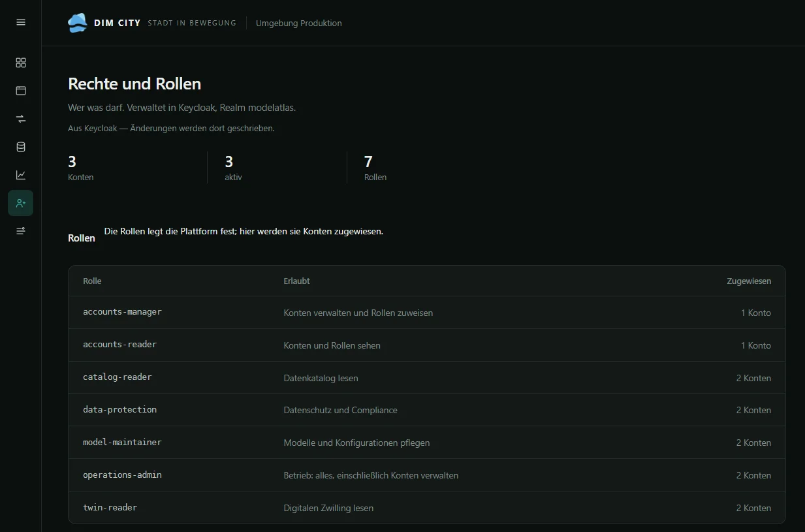Open the transfer arrows icon in the sidebar
This screenshot has height=532, width=805.
(21, 119)
